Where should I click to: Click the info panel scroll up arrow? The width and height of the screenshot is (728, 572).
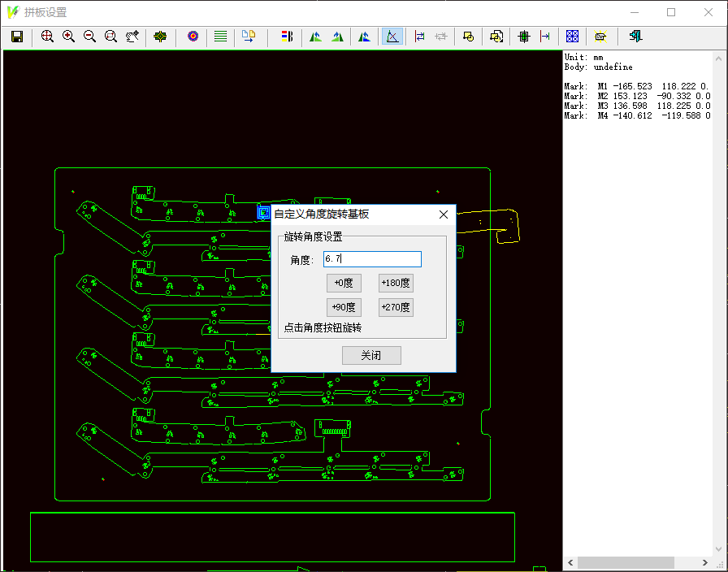719,59
